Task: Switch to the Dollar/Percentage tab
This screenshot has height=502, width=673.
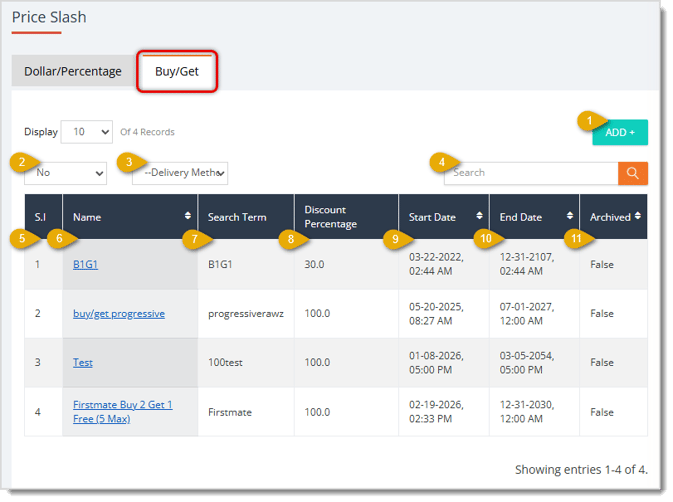Action: coord(73,71)
